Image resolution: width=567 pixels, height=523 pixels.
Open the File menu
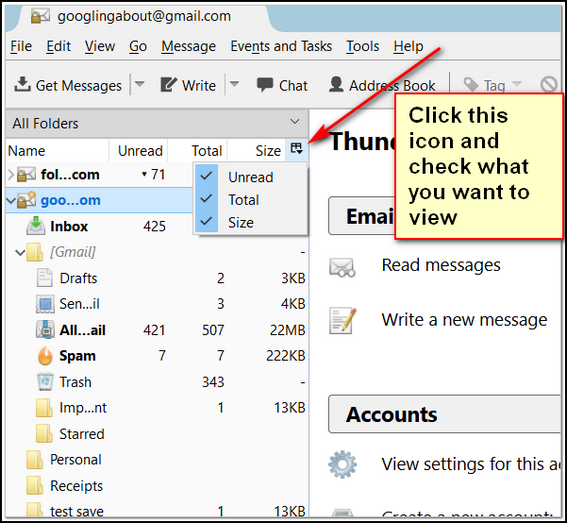tap(21, 46)
